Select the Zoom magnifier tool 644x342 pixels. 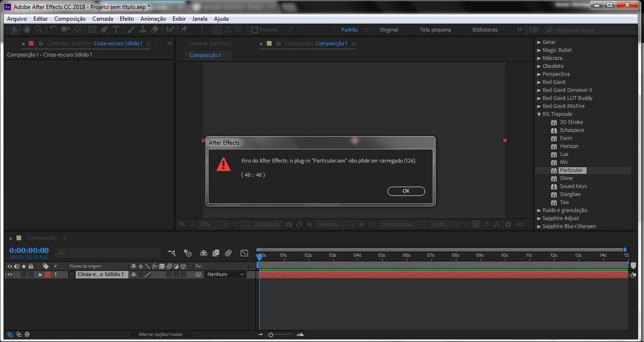tap(39, 30)
